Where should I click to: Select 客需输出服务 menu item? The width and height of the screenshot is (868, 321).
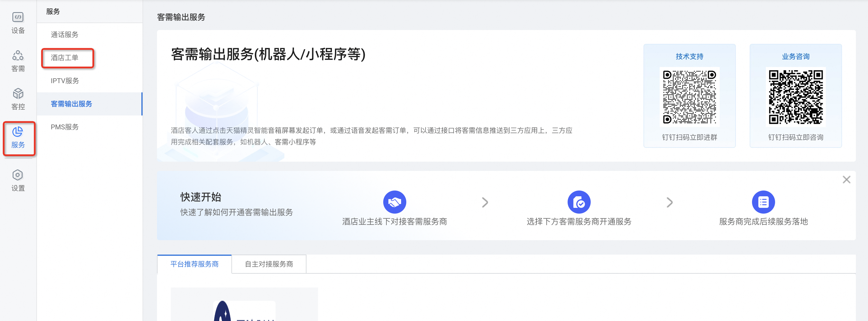[x=72, y=104]
